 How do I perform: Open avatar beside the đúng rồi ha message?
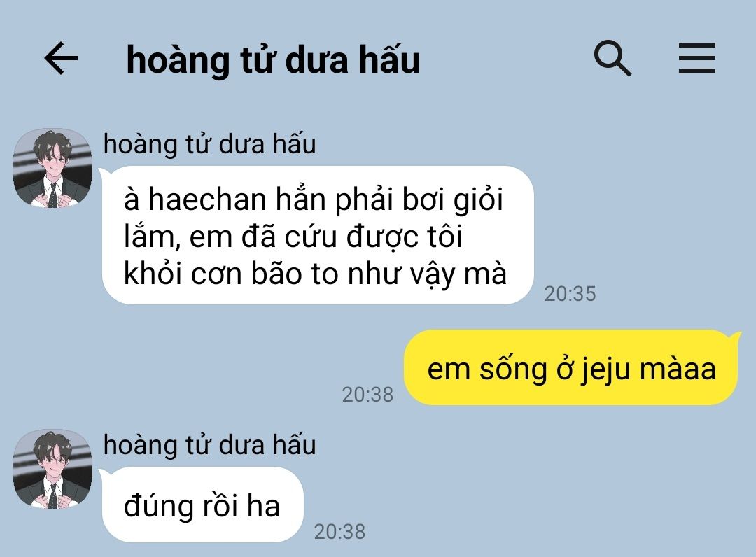(x=52, y=470)
